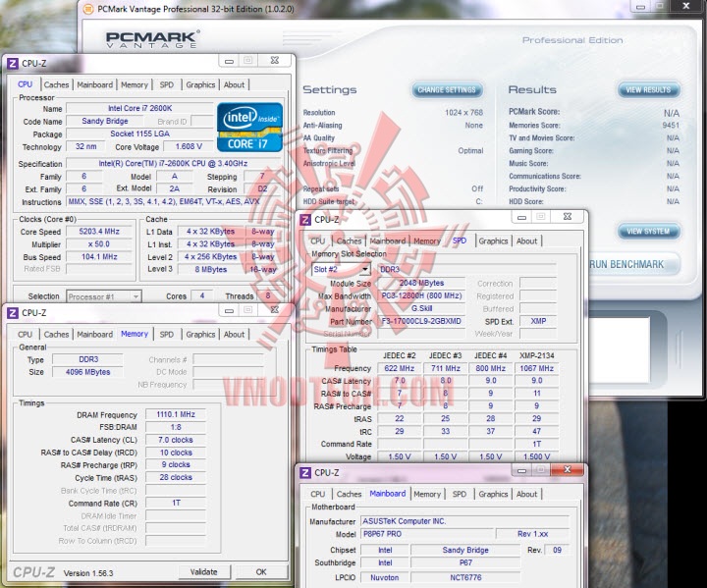The width and height of the screenshot is (707, 588).
Task: Minimize the CPU-Z processor window
Action: pos(229,61)
